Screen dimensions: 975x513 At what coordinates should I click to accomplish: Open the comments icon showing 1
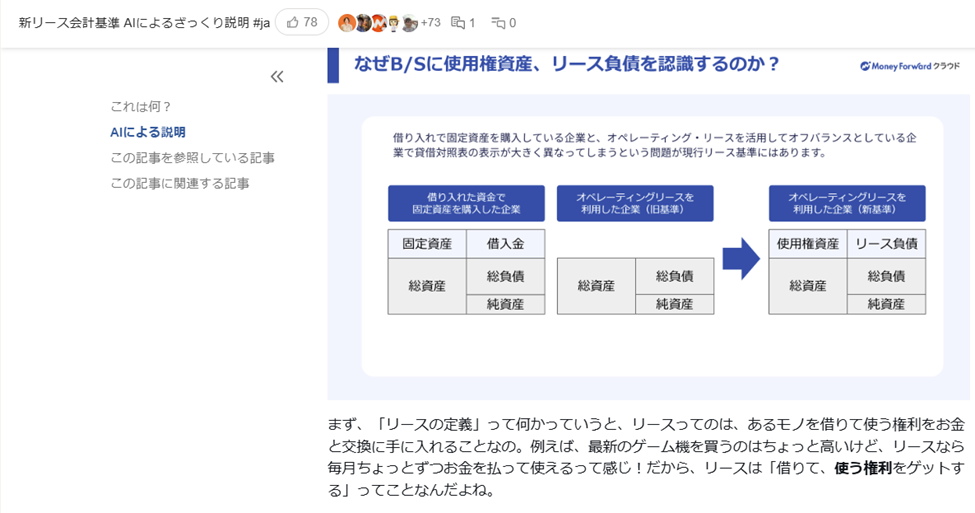click(463, 22)
